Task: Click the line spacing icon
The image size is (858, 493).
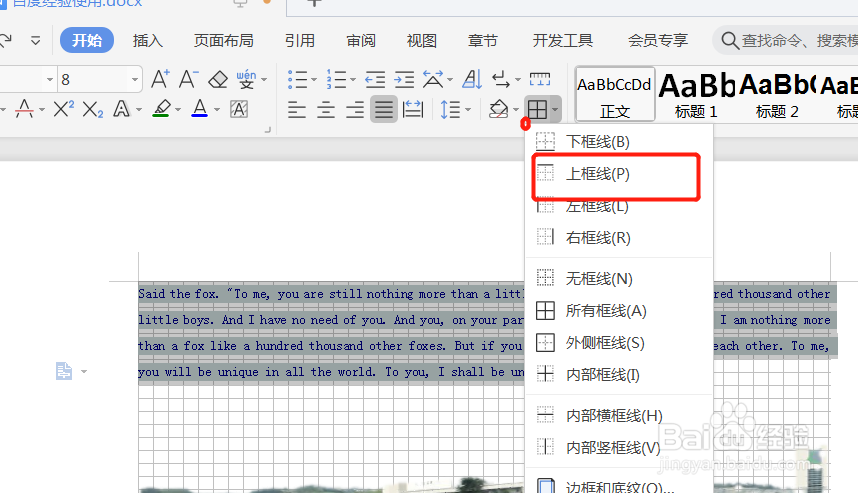Action: click(x=450, y=109)
